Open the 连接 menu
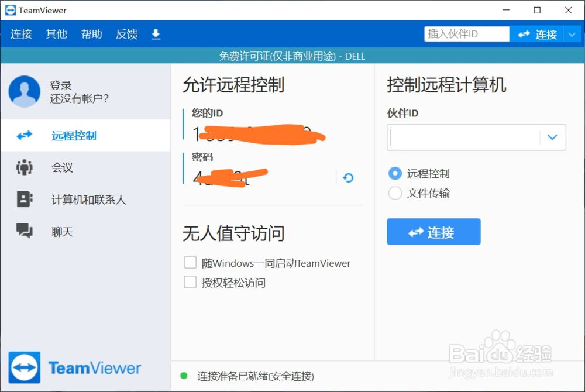This screenshot has width=585, height=392. [21, 34]
